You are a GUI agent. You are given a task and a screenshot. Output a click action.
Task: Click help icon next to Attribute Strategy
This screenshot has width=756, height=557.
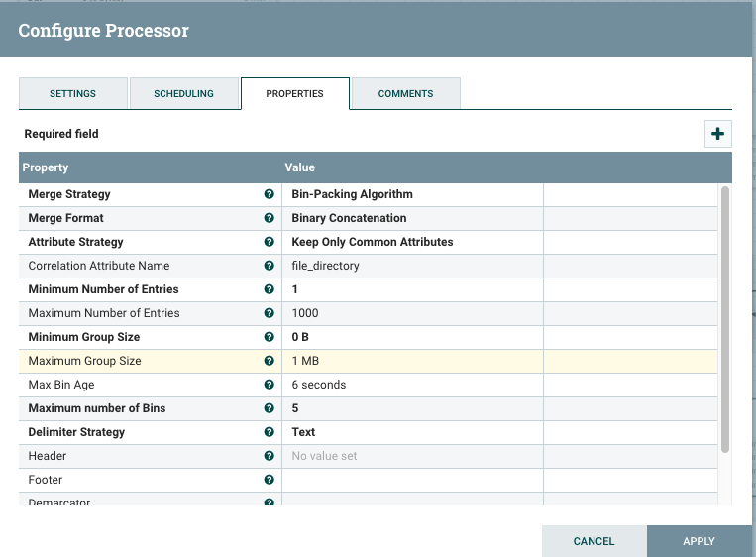pyautogui.click(x=270, y=242)
